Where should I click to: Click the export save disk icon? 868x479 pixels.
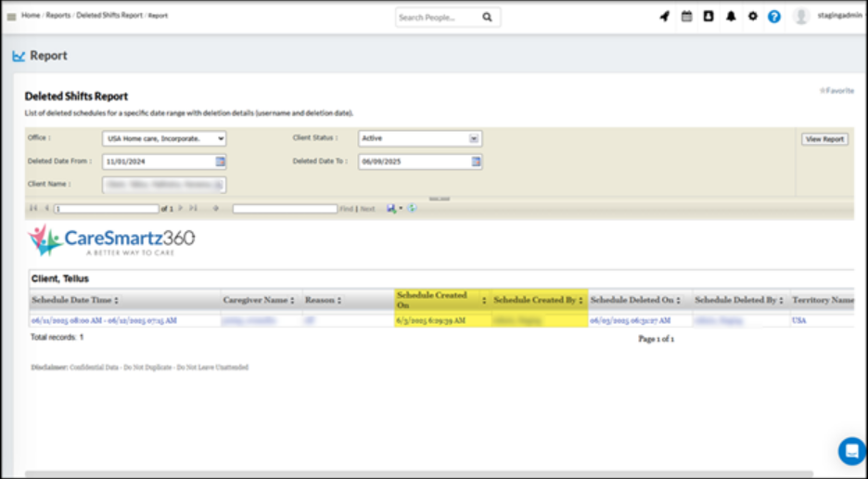[391, 209]
